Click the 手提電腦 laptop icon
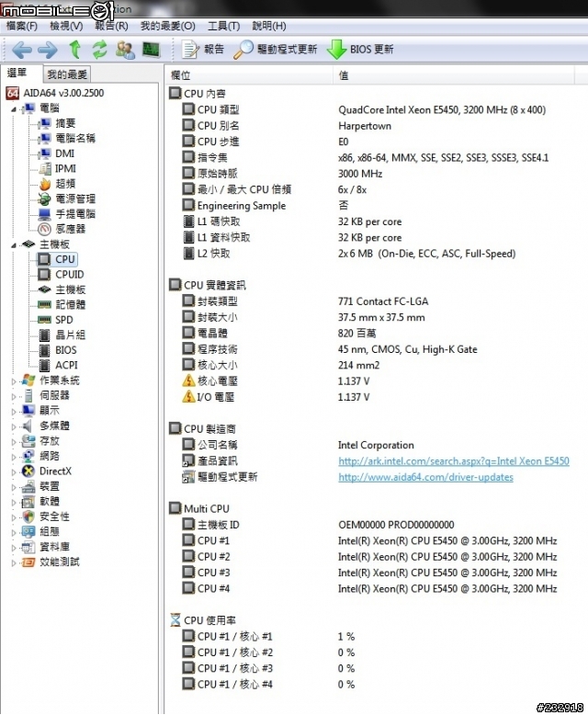 (45, 214)
